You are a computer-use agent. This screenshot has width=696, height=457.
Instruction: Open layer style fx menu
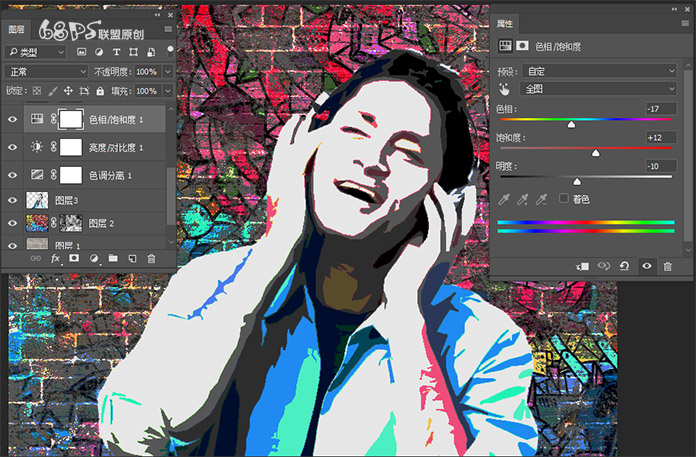tap(55, 258)
